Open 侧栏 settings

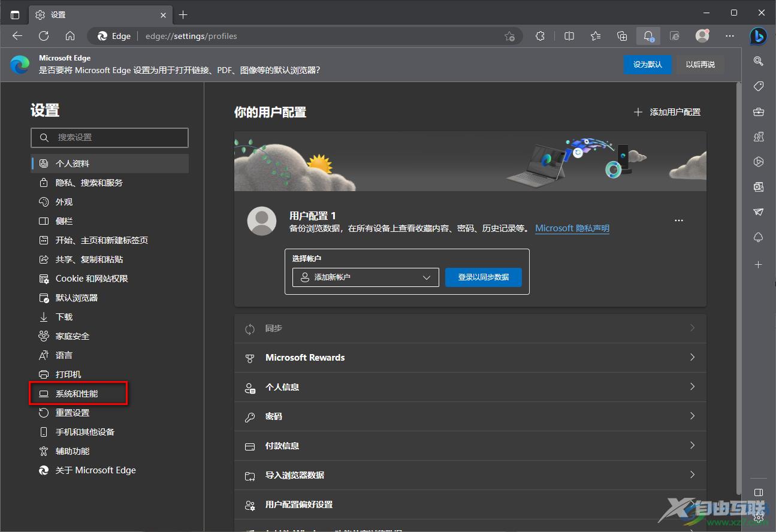click(110, 221)
